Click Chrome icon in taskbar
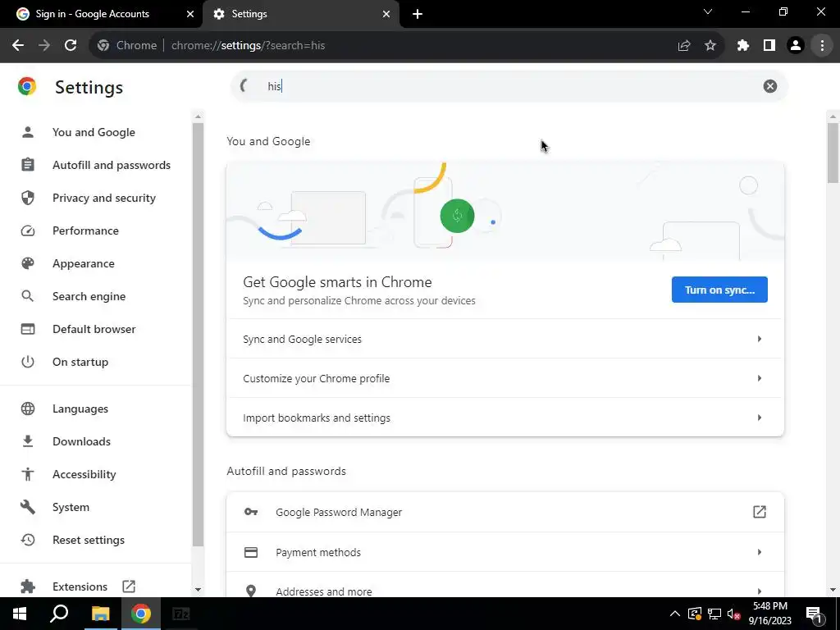This screenshot has width=840, height=630. (141, 614)
